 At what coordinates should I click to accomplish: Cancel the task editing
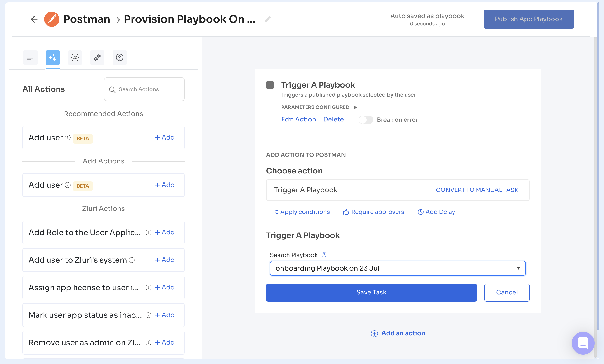click(507, 293)
